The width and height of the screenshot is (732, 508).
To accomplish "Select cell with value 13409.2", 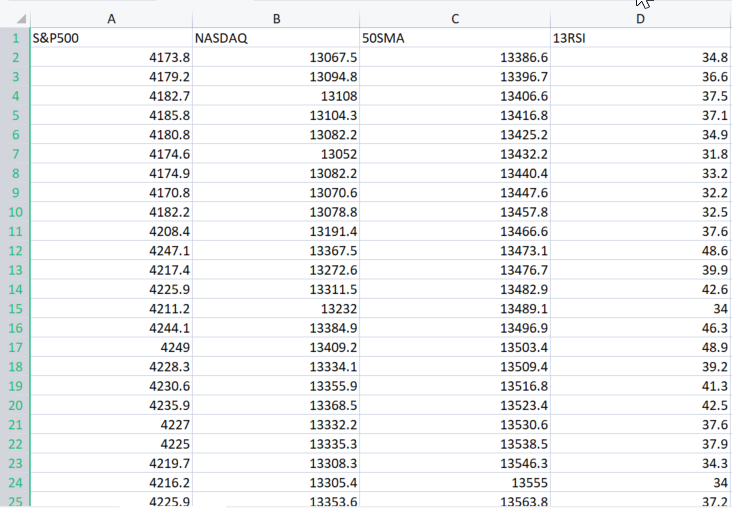I will 276,347.
